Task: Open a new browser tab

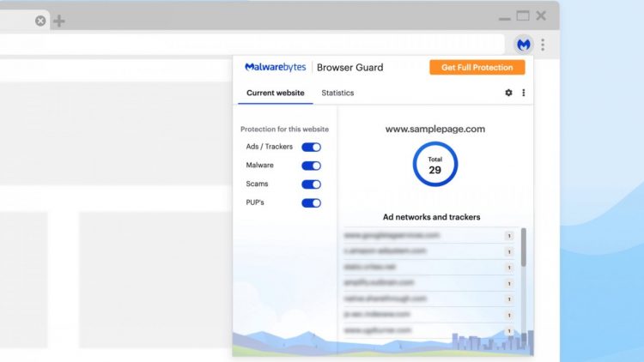Action: [59, 21]
